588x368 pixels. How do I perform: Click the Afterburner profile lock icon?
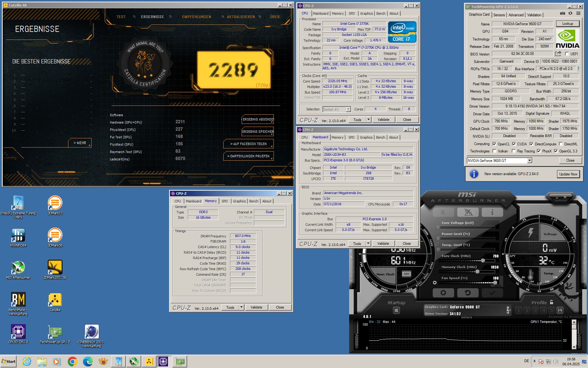(x=552, y=302)
